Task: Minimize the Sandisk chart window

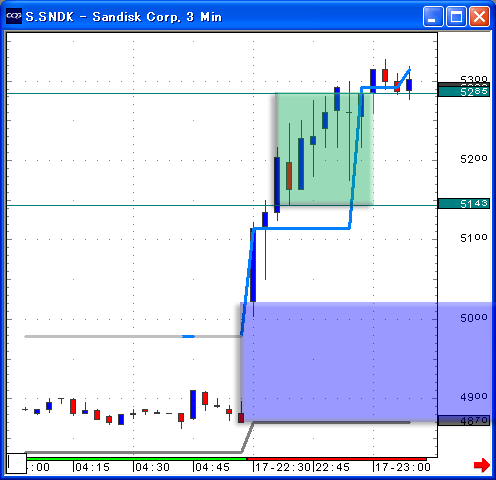Action: [433, 16]
